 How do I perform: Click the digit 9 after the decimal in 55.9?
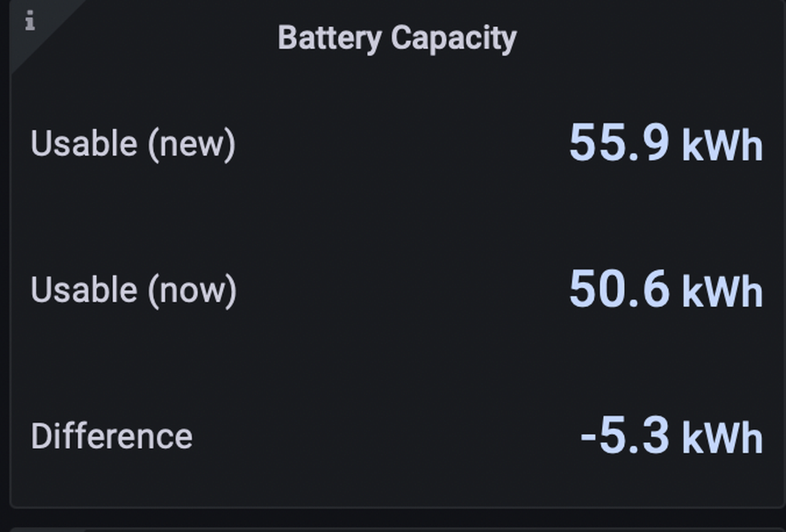tap(655, 143)
